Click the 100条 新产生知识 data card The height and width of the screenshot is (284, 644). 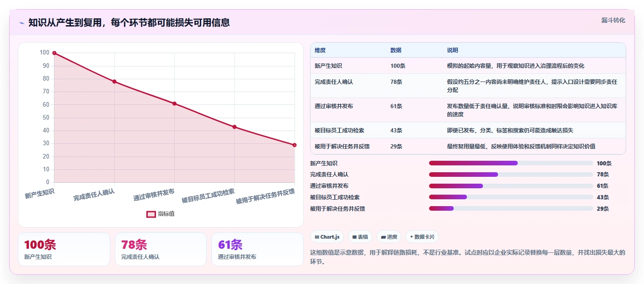point(64,249)
